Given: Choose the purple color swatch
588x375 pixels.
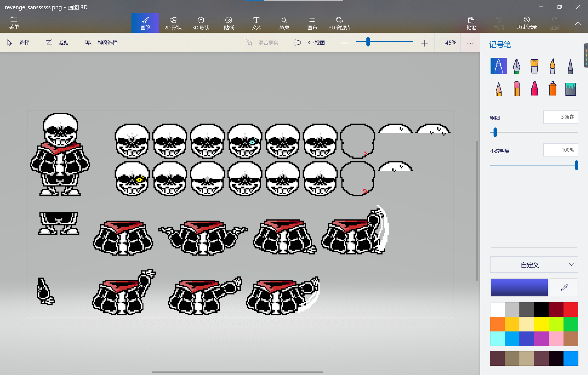Looking at the screenshot, I should (541, 339).
